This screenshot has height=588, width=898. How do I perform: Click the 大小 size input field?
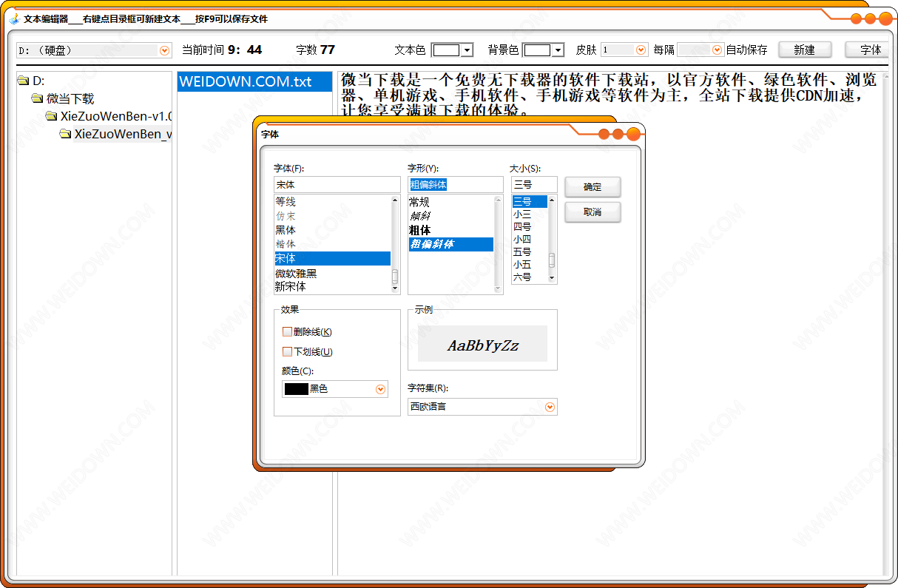pos(534,184)
